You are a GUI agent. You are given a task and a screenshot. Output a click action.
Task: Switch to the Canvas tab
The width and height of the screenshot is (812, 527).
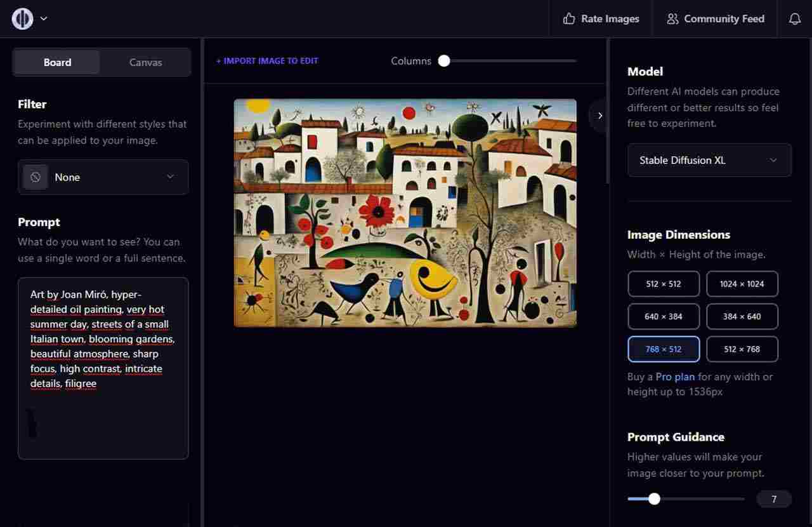(145, 62)
